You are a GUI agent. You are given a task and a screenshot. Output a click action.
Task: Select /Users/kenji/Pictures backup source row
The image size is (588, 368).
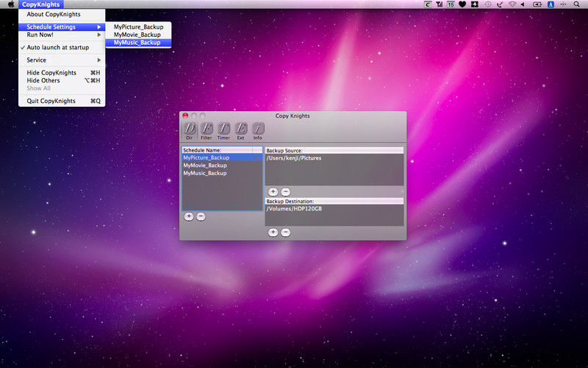pyautogui.click(x=334, y=158)
